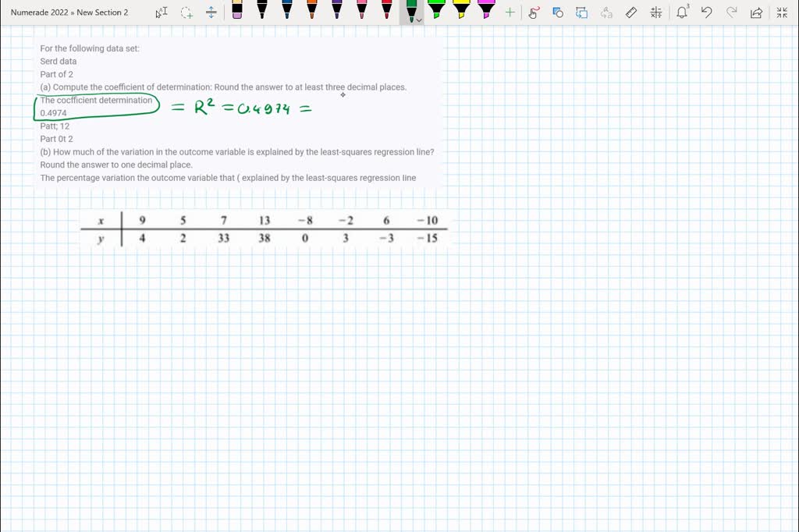Screen dimensions: 799x532
Task: Click the Undo icon
Action: [x=706, y=12]
